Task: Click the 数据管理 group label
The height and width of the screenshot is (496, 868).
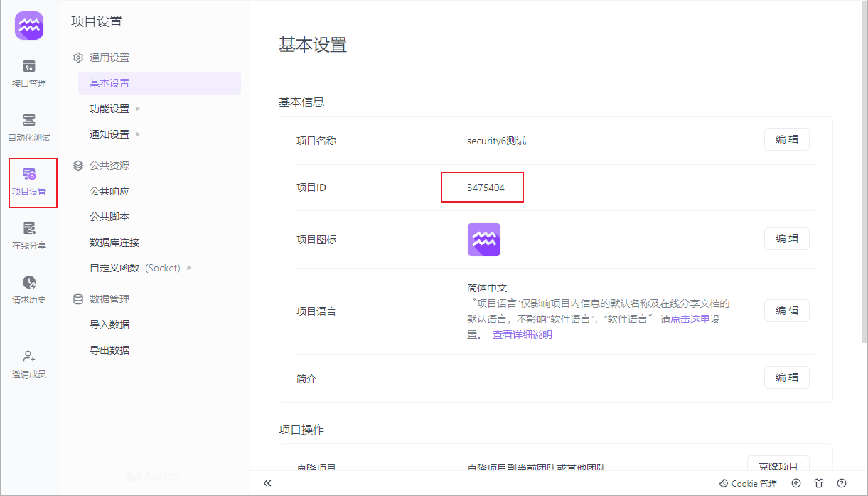Action: (x=109, y=299)
